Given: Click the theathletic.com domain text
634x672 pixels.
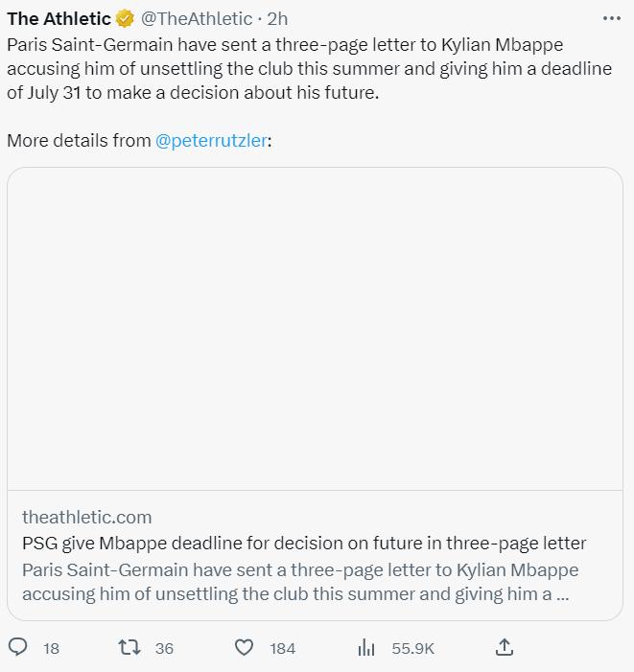Looking at the screenshot, I should click(x=87, y=517).
